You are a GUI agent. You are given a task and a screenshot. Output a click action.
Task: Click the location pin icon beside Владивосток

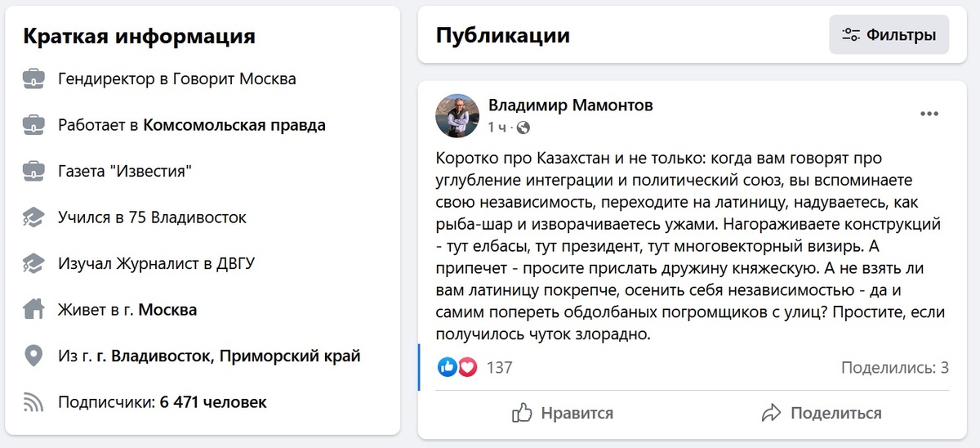point(33,356)
